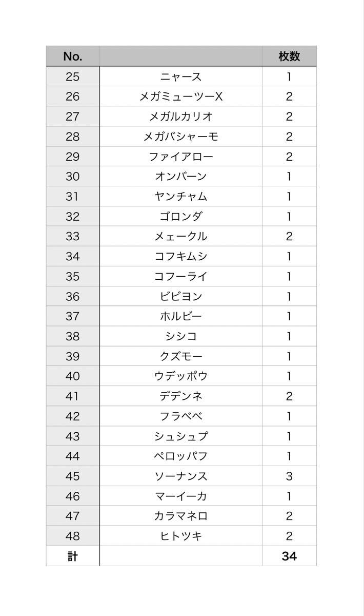Select the total value 34 cell

[289, 556]
